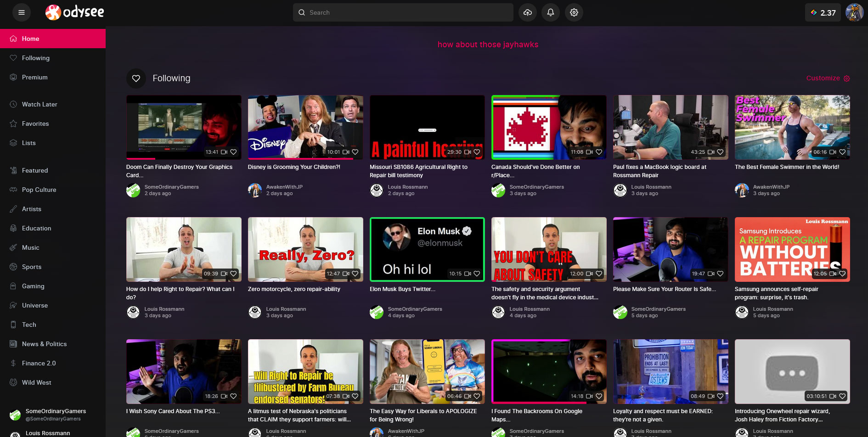Open 'I Found The Backrooms On Google Maps' title
Image resolution: width=868 pixels, height=437 pixels.
[537, 415]
